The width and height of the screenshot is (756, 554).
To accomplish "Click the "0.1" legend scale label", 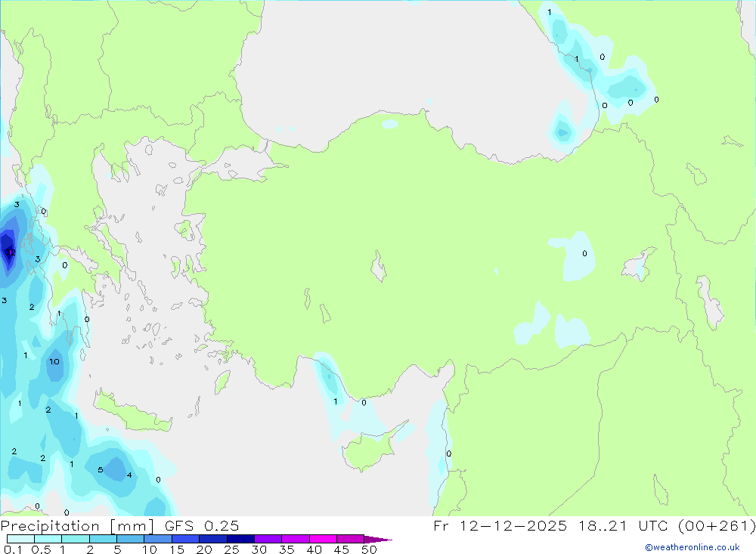I will (x=13, y=549).
